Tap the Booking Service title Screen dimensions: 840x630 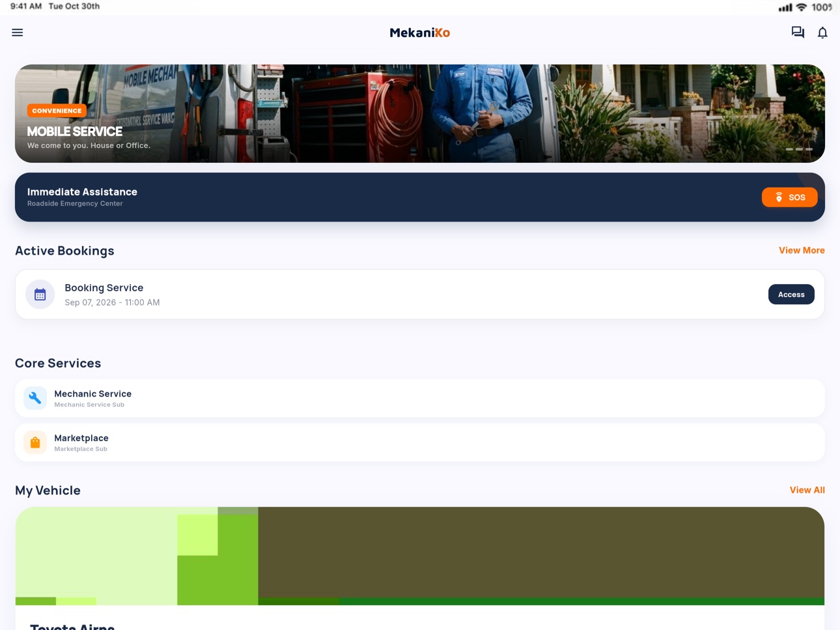click(x=104, y=287)
